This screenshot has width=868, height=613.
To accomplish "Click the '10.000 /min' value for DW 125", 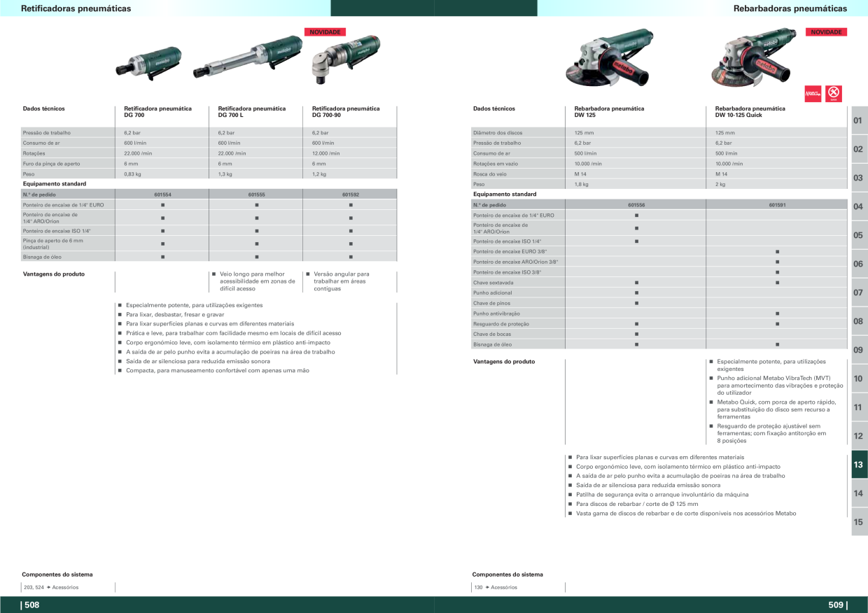I will coord(588,164).
